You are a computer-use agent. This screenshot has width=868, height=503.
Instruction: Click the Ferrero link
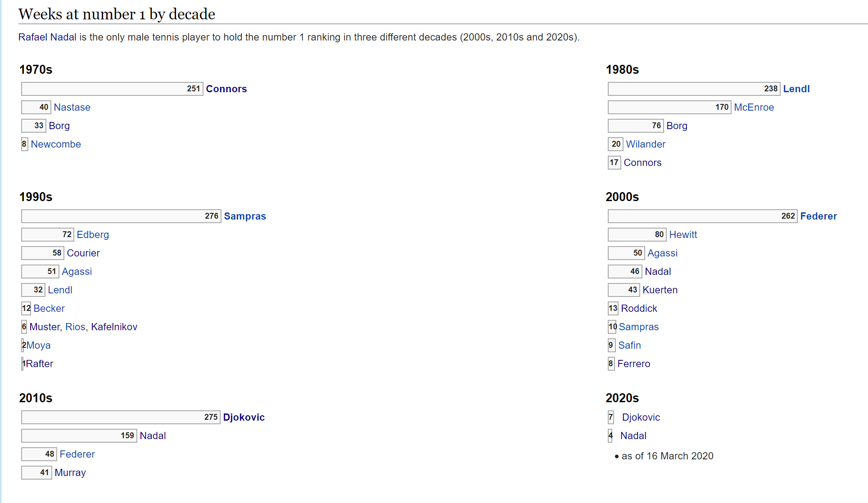pos(633,364)
